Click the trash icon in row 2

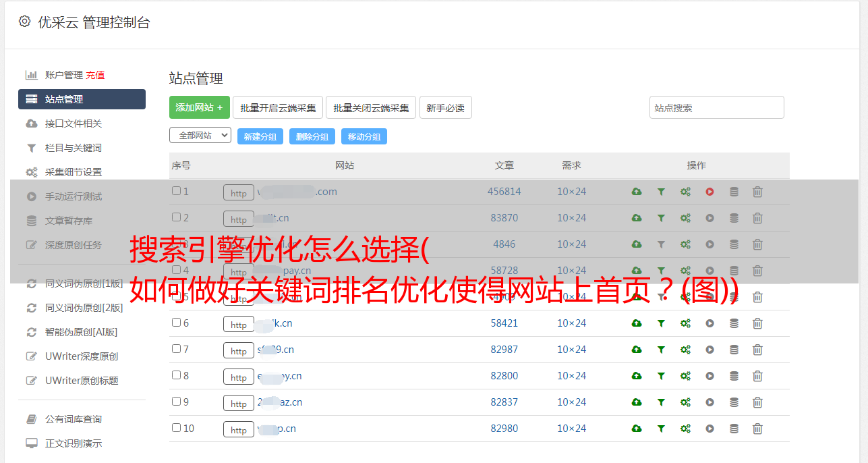pos(757,218)
